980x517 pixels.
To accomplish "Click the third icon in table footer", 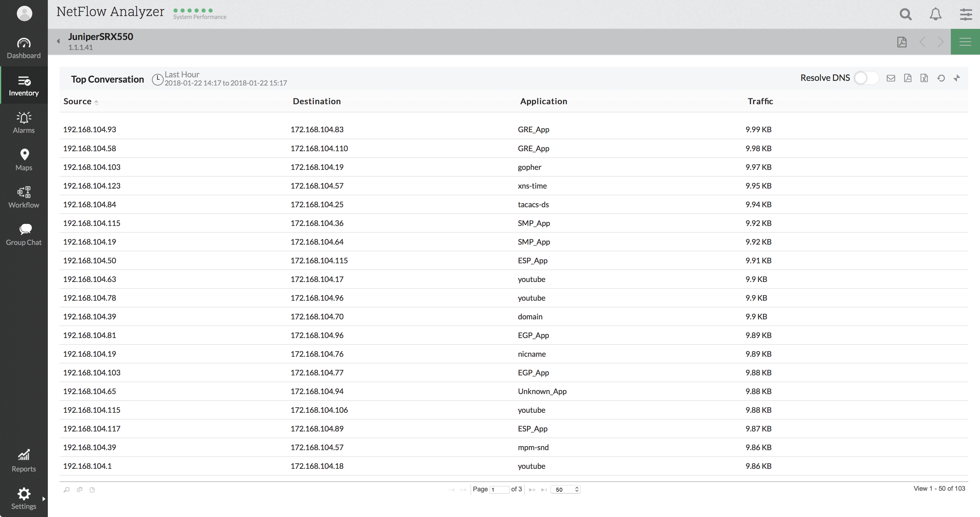I will tap(92, 490).
